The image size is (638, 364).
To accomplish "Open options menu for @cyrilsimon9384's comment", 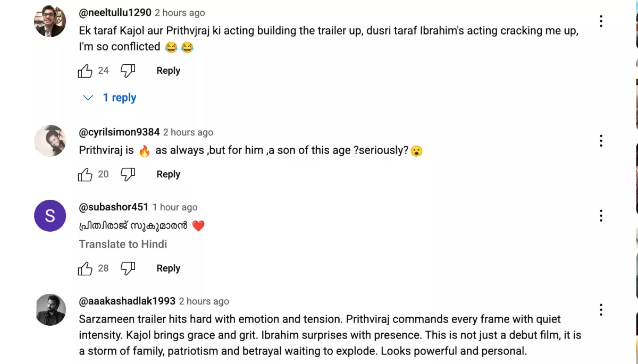I will coord(601,141).
